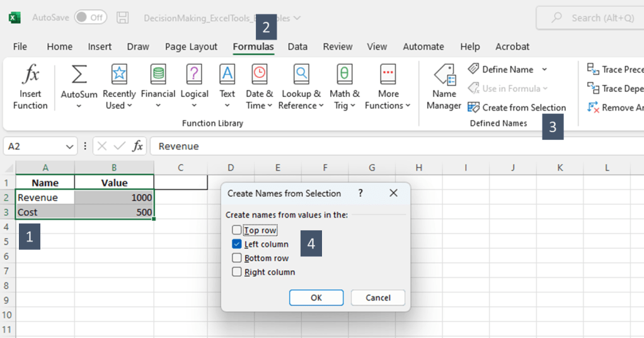644x338 pixels.
Task: Expand the Name Box dropdown arrow
Action: [70, 146]
